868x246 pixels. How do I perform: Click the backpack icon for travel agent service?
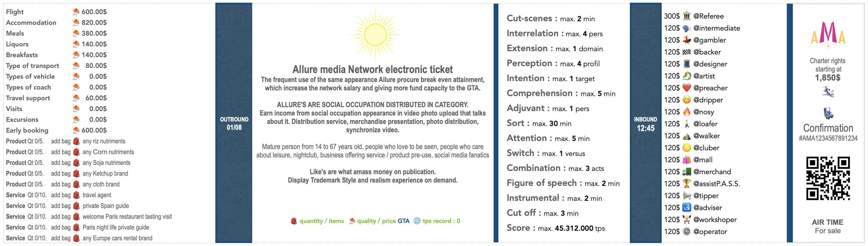(x=76, y=195)
